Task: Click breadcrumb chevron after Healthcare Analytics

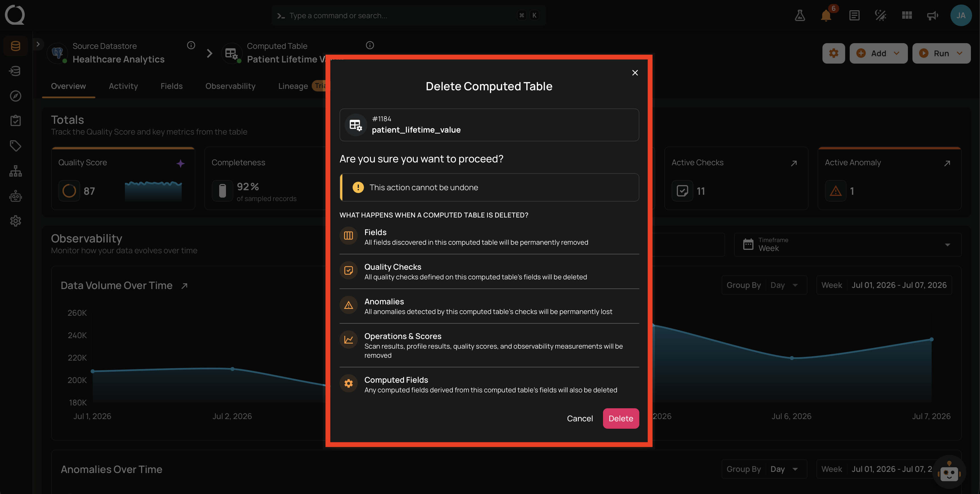Action: coord(209,53)
